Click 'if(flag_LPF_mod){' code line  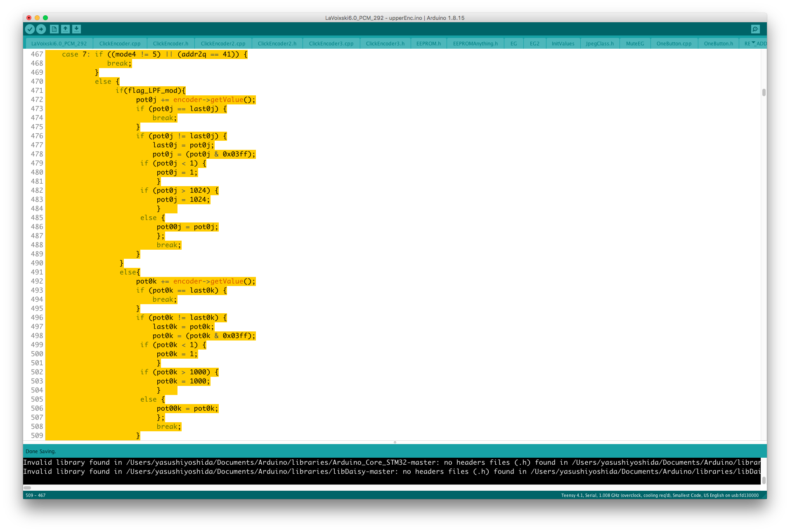(151, 90)
